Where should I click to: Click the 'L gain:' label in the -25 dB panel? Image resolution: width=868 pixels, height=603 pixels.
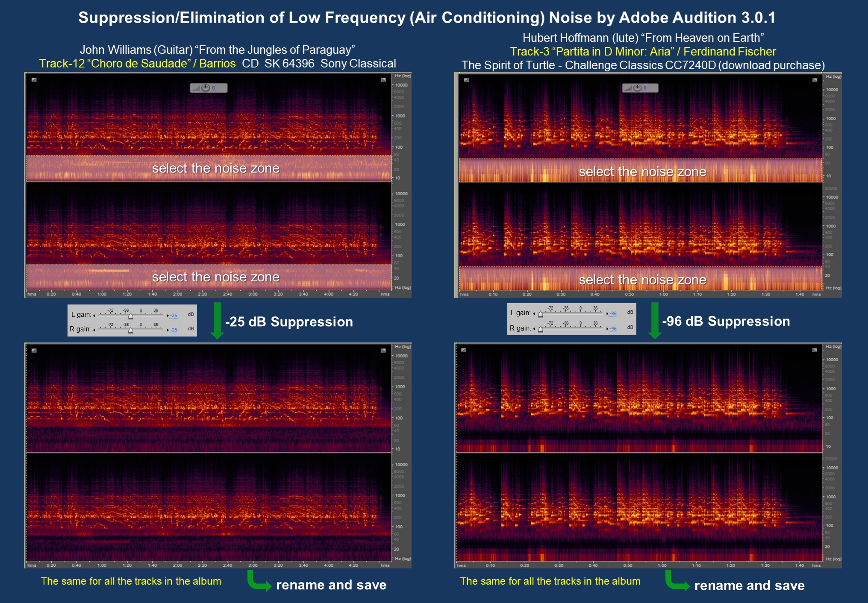coord(81,315)
